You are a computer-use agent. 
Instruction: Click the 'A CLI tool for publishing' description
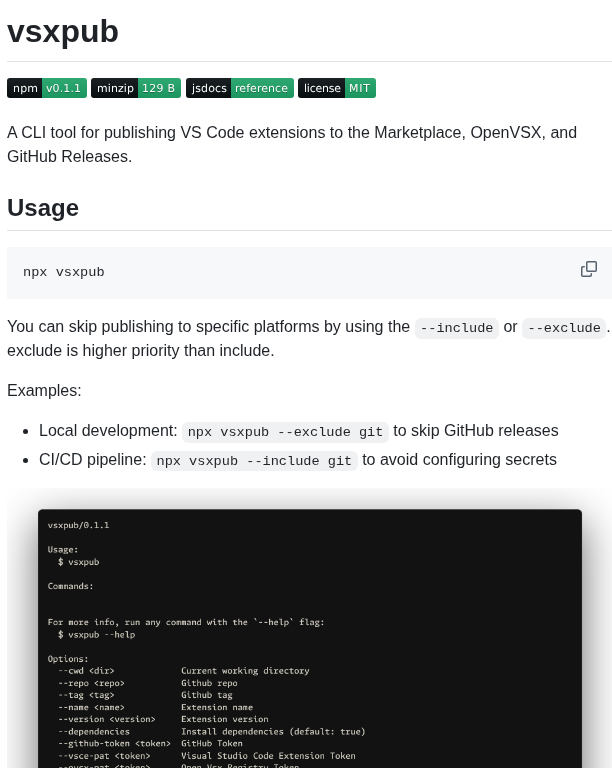point(292,144)
